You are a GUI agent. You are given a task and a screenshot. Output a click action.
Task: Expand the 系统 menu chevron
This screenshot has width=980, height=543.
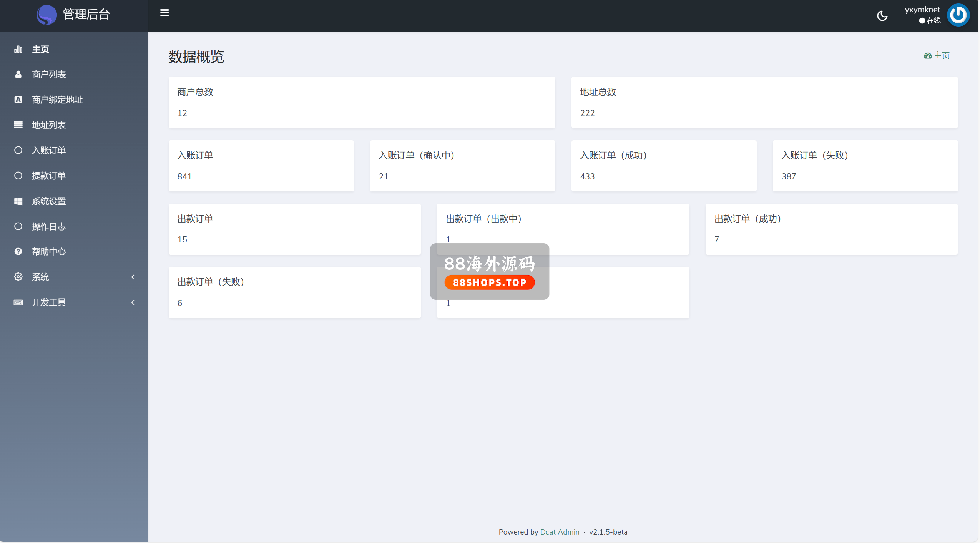(x=133, y=277)
